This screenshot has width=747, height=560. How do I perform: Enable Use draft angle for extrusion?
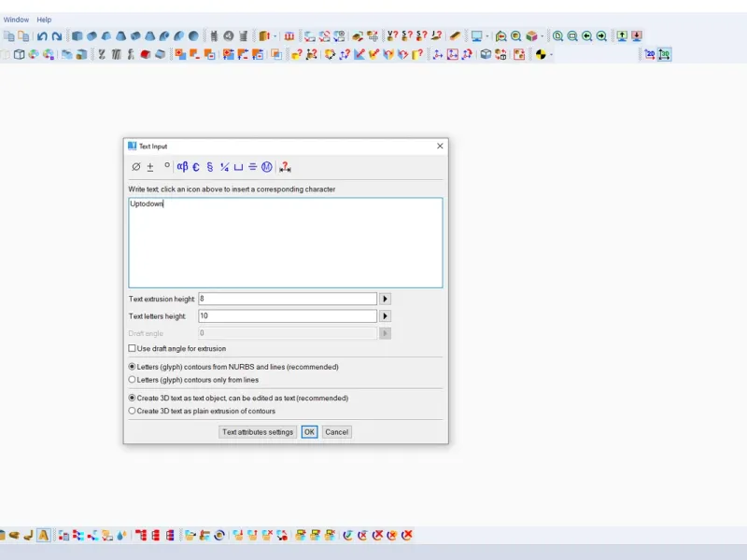132,348
